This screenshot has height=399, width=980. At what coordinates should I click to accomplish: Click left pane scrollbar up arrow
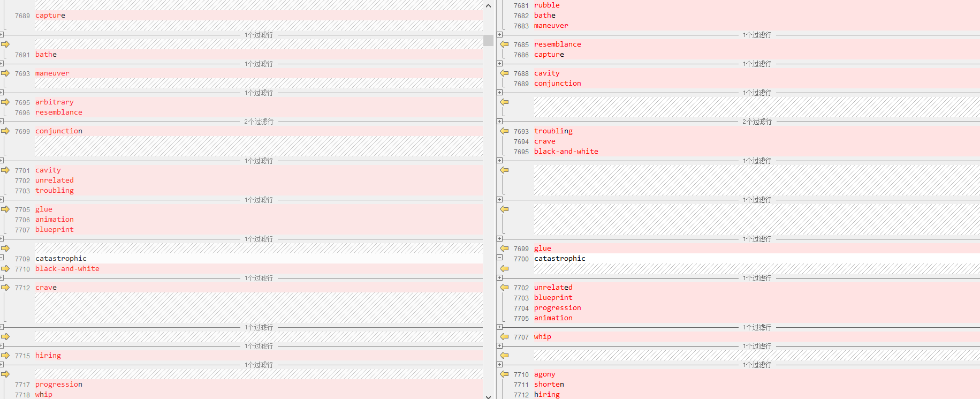click(x=488, y=5)
